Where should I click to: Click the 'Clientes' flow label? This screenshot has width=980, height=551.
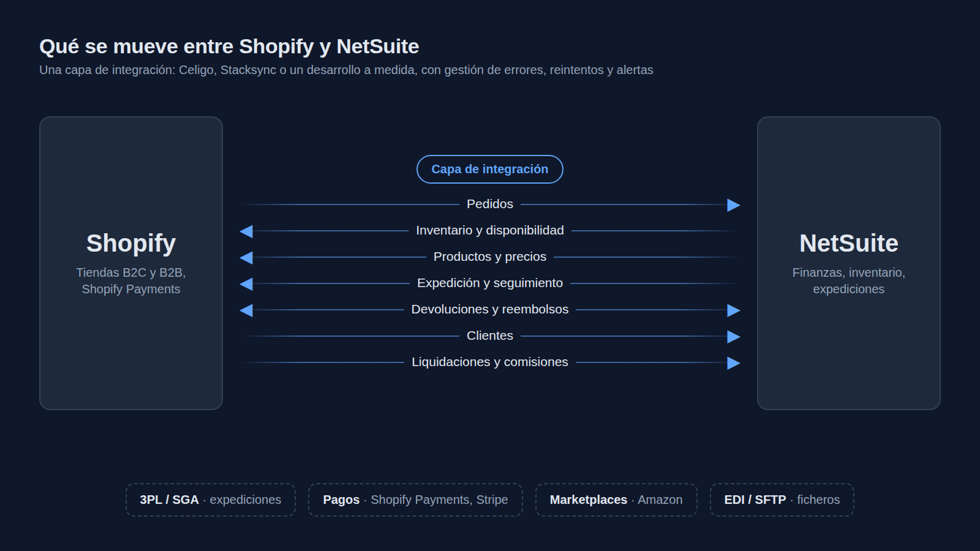coord(490,335)
